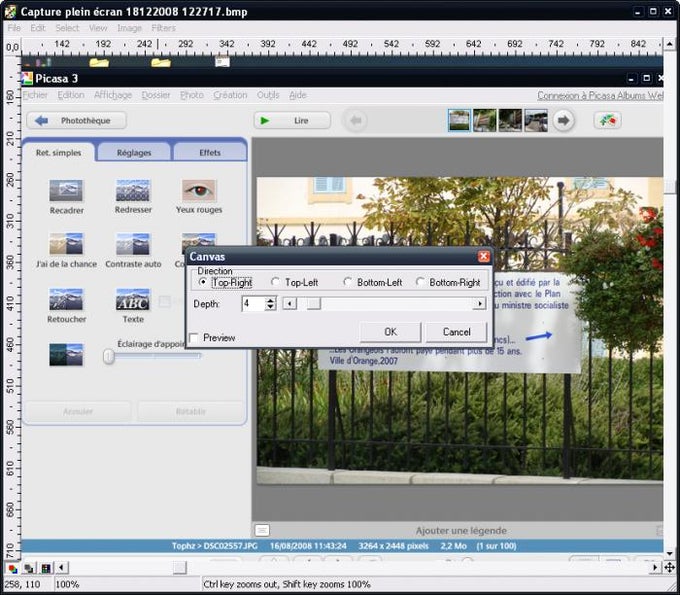This screenshot has width=680, height=595.
Task: Select the fourth filmstrip thumbnail in Picasa
Action: tap(536, 120)
